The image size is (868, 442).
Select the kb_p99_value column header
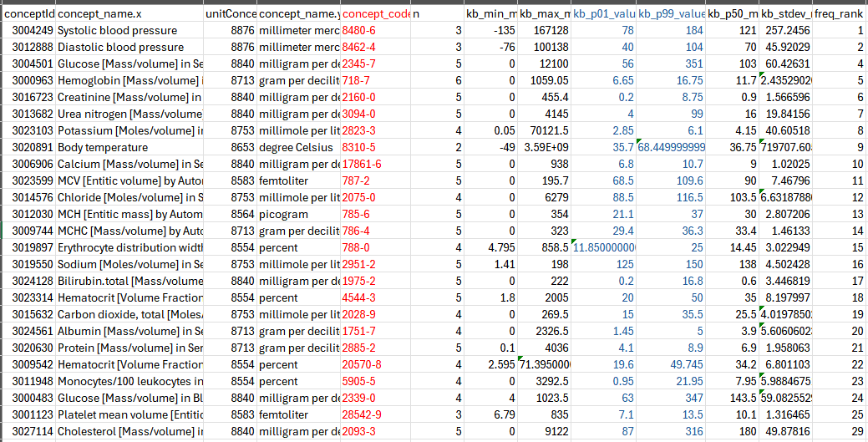coord(672,14)
